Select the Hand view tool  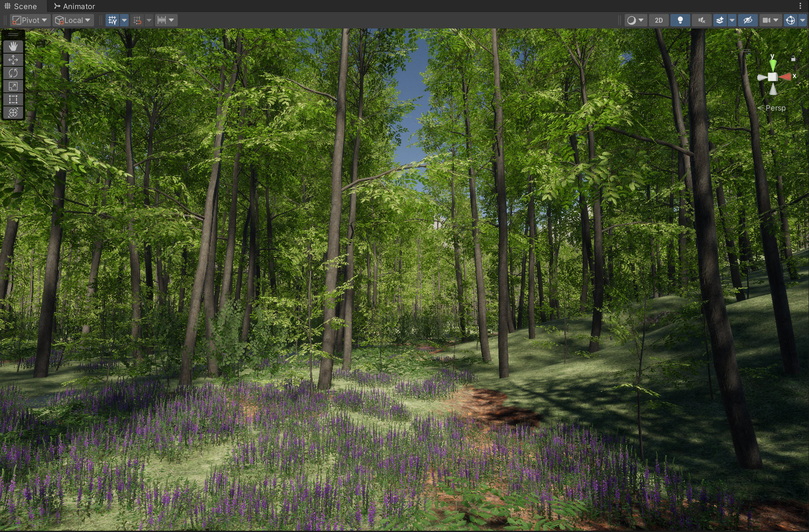pos(13,47)
